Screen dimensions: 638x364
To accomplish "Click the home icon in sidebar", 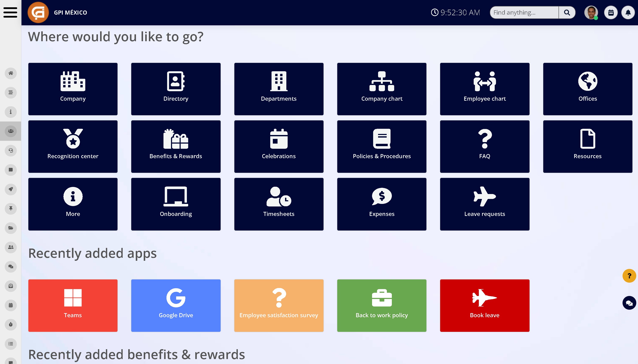I will (11, 73).
